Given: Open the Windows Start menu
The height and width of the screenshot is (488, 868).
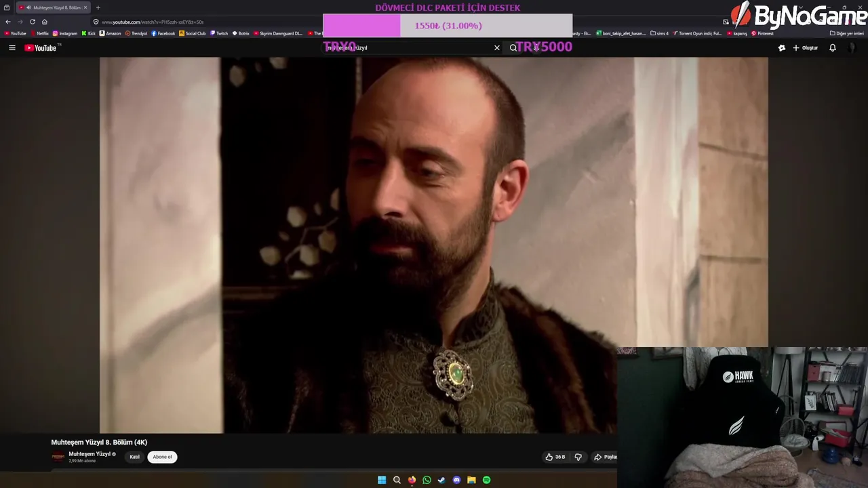Looking at the screenshot, I should (382, 480).
